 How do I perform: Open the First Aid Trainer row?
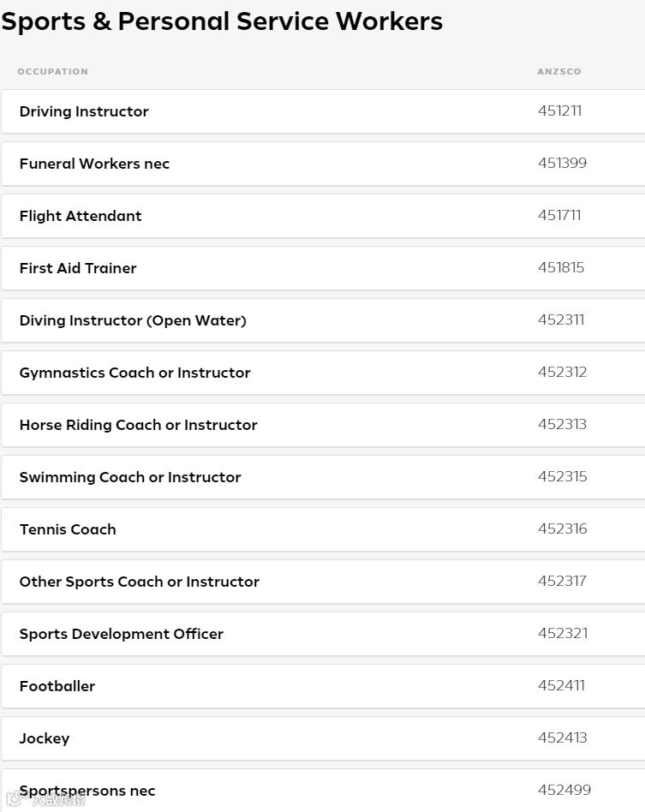pyautogui.click(x=78, y=268)
